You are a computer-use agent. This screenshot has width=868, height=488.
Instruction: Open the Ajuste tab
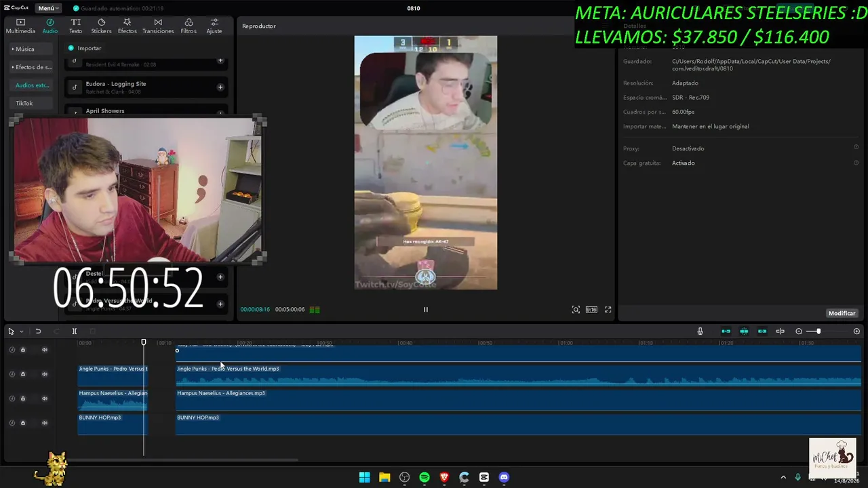pos(214,26)
